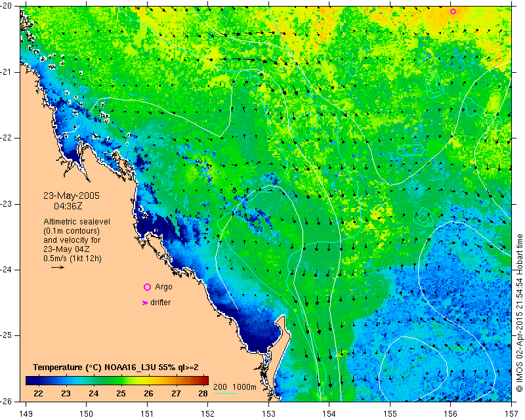Image resolution: width=525 pixels, height=420 pixels.
Task: Click latitude axis label "-20"
Action: pyautogui.click(x=6, y=6)
